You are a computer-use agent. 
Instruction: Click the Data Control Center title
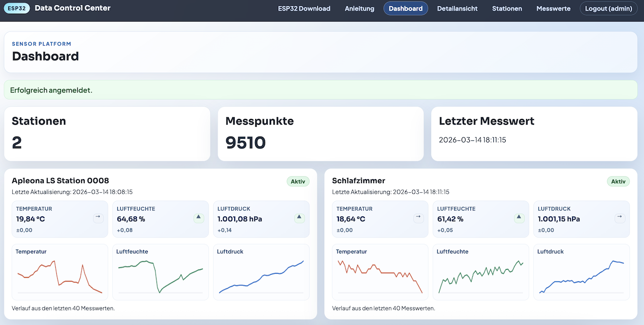click(72, 8)
